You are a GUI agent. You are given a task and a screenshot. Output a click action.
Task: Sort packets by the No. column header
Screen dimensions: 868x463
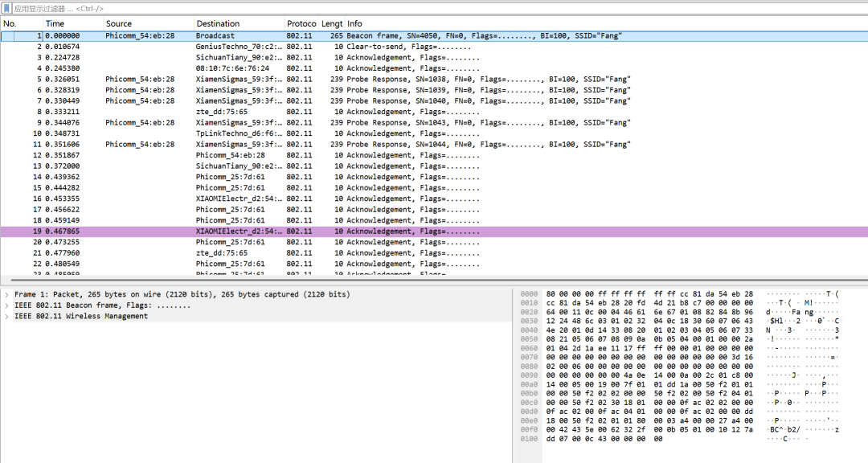pos(22,24)
